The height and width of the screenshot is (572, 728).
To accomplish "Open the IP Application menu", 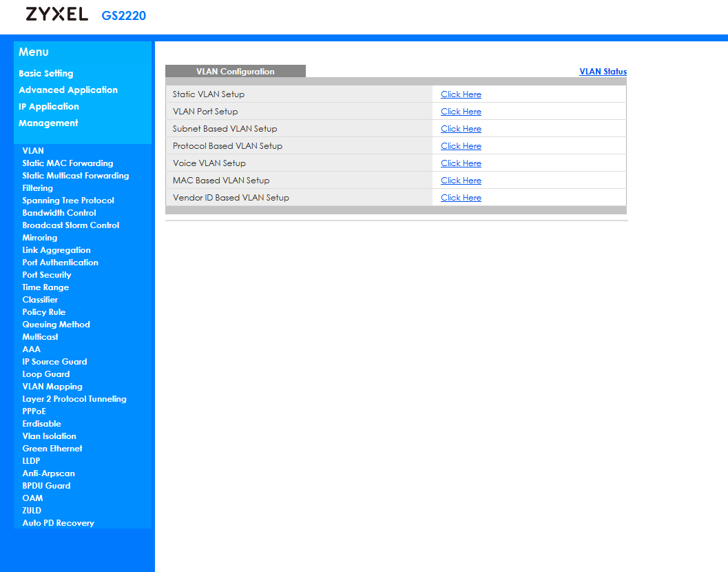I will [49, 106].
